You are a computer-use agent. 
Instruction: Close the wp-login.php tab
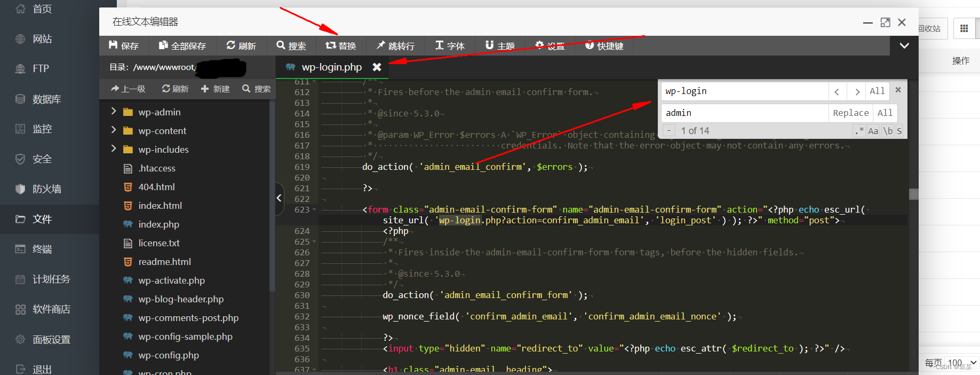pos(377,67)
